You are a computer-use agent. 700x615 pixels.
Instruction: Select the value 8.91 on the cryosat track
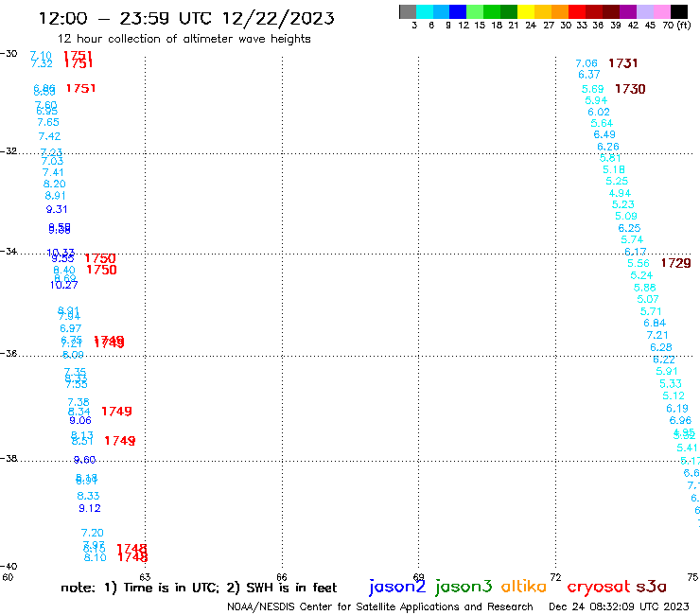(55, 196)
